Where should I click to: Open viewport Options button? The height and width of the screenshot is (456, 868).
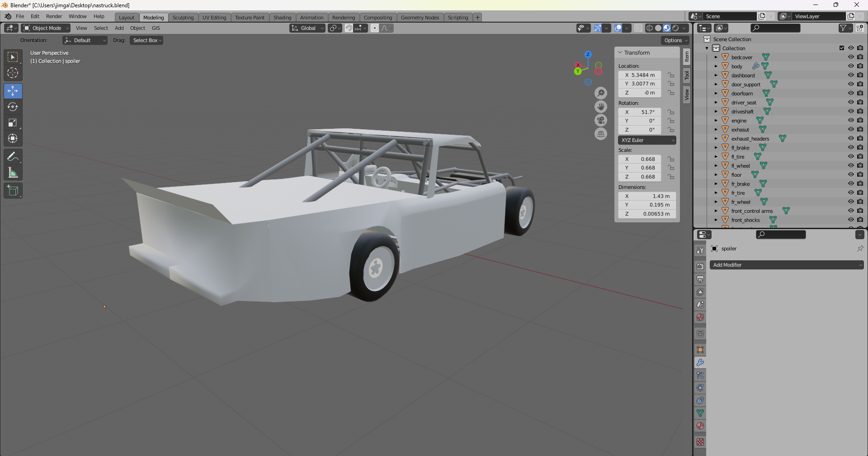[676, 40]
